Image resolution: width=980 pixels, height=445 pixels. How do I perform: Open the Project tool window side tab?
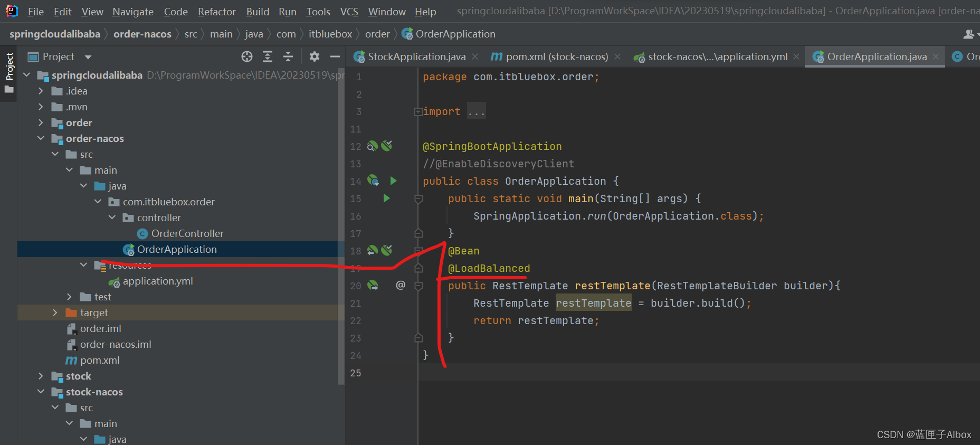tap(9, 73)
